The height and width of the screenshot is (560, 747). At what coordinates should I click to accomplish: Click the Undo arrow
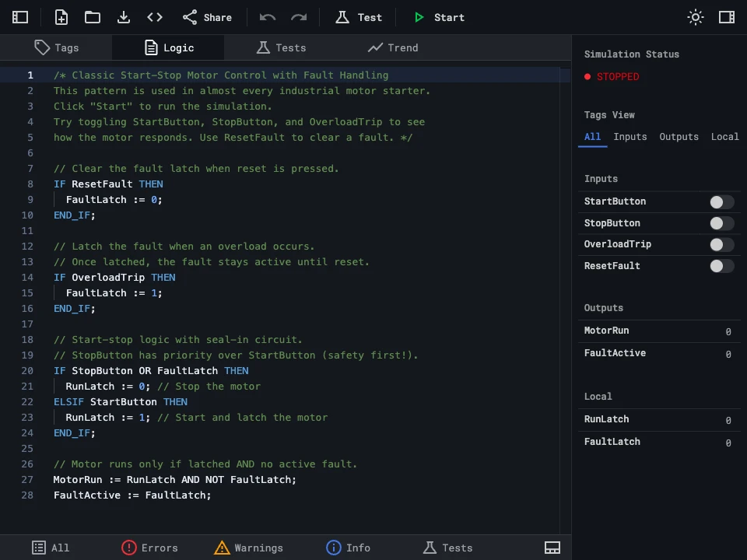(x=267, y=16)
